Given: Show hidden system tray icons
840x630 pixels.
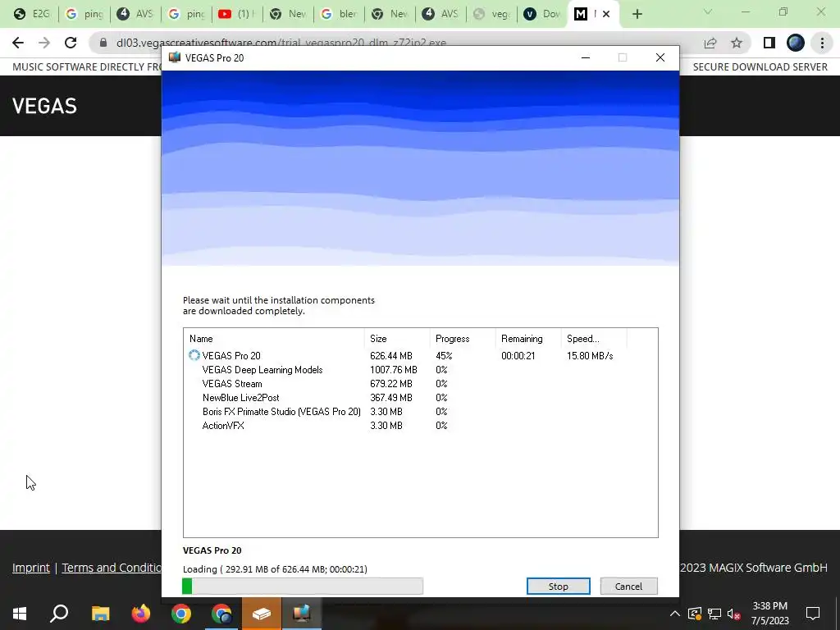Looking at the screenshot, I should [x=674, y=614].
